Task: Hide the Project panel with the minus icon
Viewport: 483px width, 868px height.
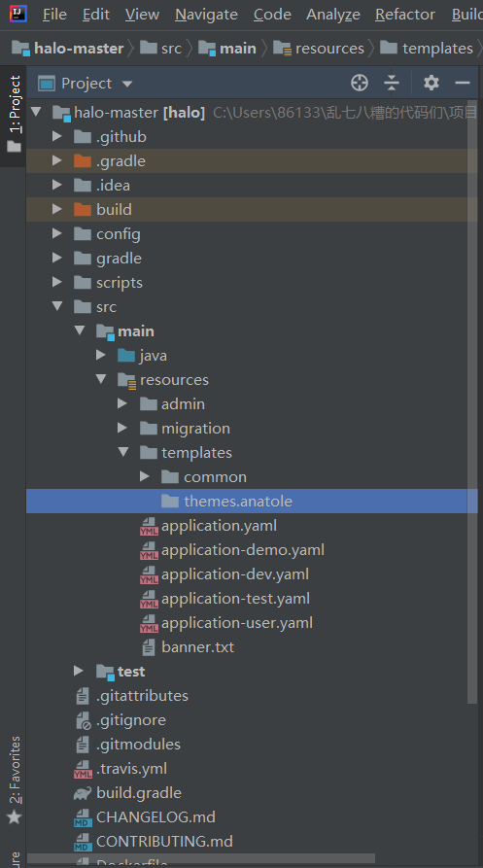Action: click(462, 83)
